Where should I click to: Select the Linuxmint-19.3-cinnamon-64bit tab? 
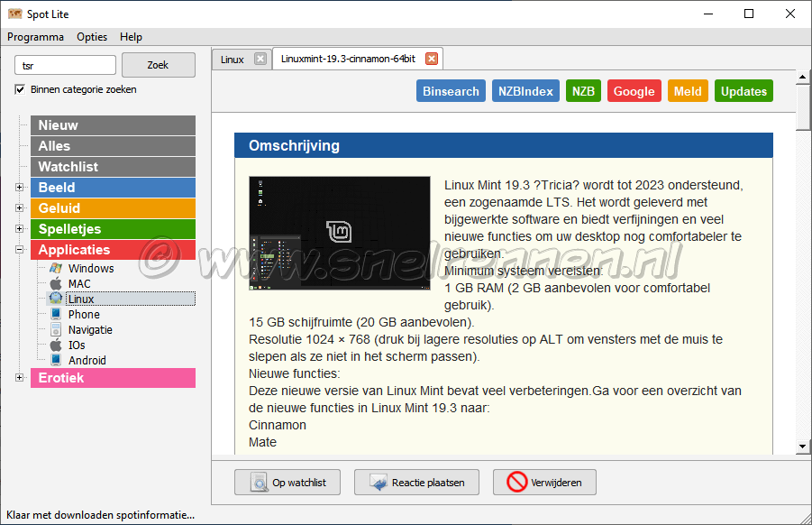(x=348, y=59)
